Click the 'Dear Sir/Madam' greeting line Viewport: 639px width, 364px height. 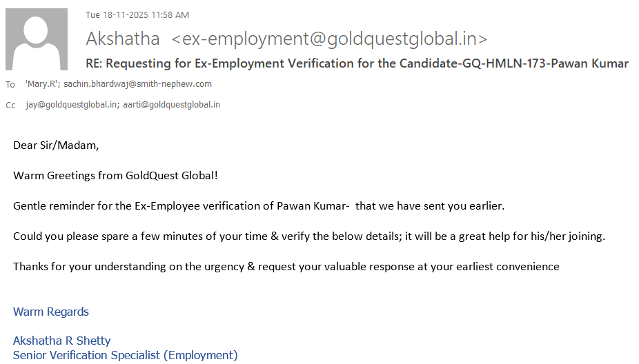pyautogui.click(x=56, y=145)
